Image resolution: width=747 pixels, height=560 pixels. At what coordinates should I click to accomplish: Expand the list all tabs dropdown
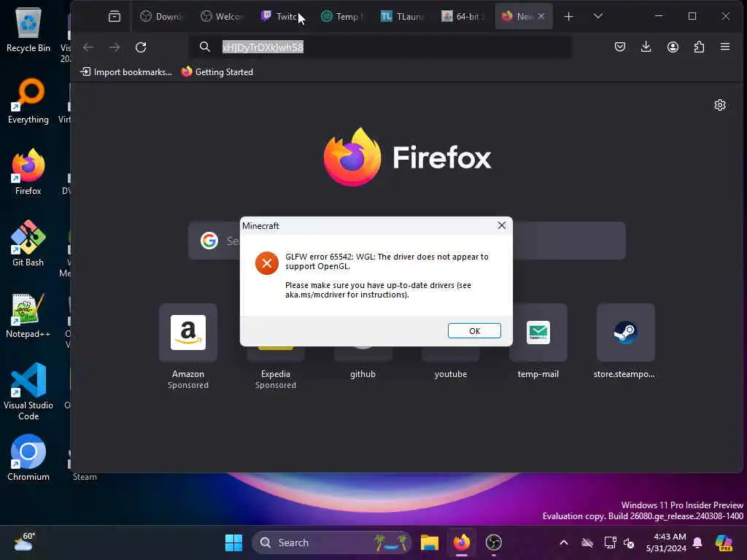(598, 17)
